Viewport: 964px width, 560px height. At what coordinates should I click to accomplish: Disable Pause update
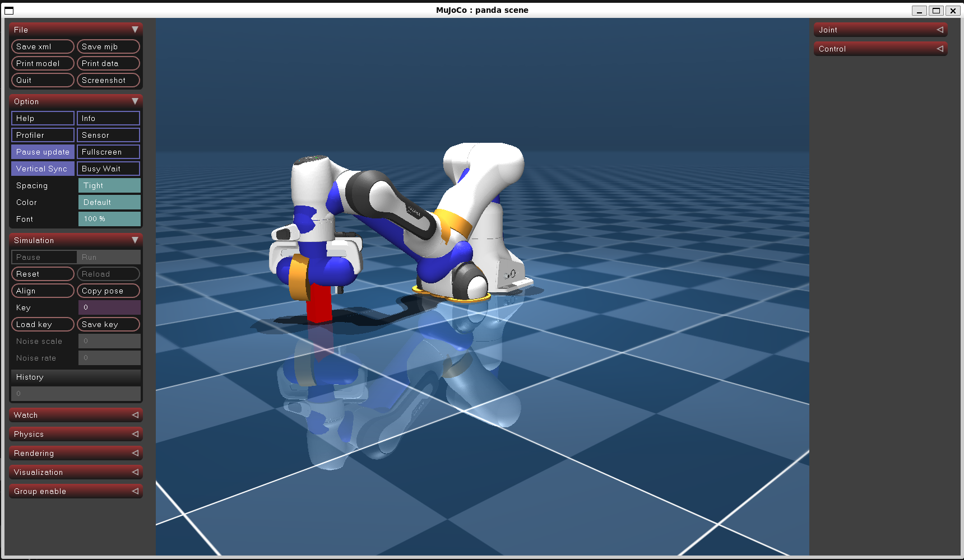(x=43, y=152)
